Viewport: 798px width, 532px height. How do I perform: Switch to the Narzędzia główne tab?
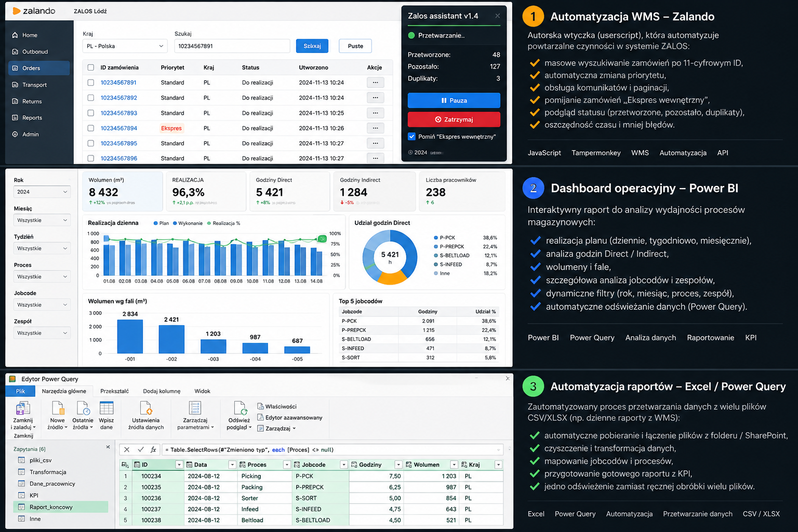tap(64, 391)
